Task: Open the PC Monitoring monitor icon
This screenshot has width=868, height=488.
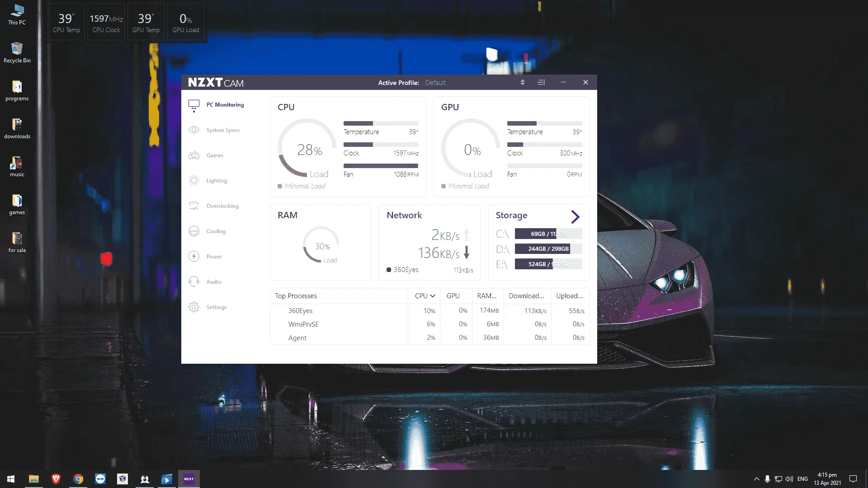Action: [x=194, y=105]
